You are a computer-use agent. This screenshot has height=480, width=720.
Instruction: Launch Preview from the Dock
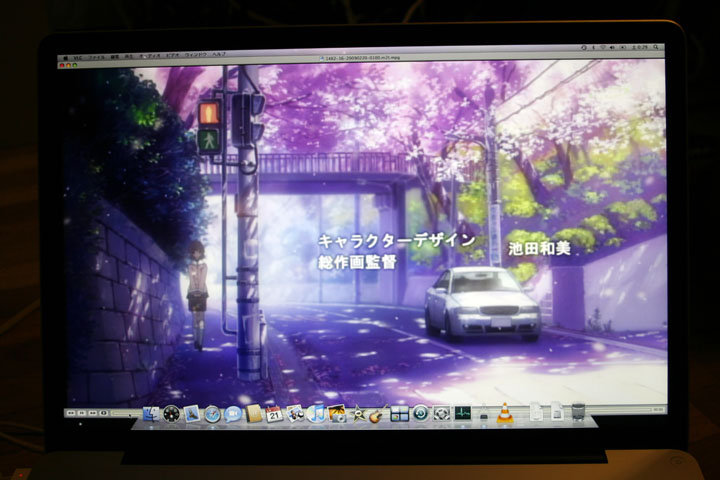[295, 414]
